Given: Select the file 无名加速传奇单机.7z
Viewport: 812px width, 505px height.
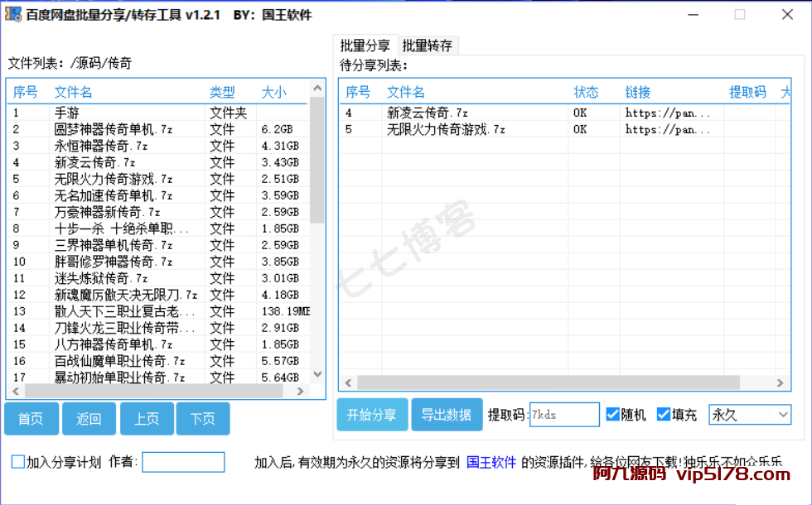Looking at the screenshot, I should 158,195.
